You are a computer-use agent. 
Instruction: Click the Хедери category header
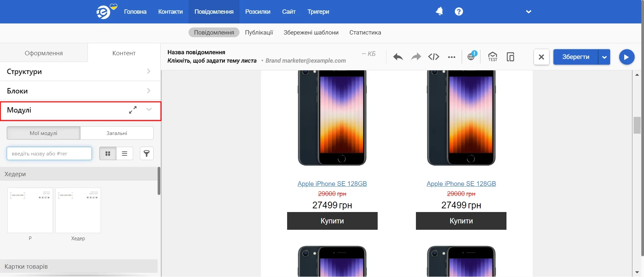click(79, 174)
